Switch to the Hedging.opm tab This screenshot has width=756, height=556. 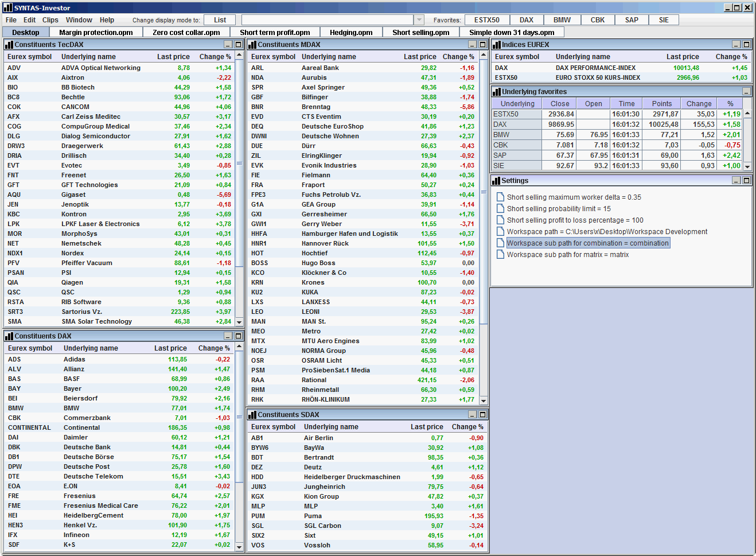351,33
